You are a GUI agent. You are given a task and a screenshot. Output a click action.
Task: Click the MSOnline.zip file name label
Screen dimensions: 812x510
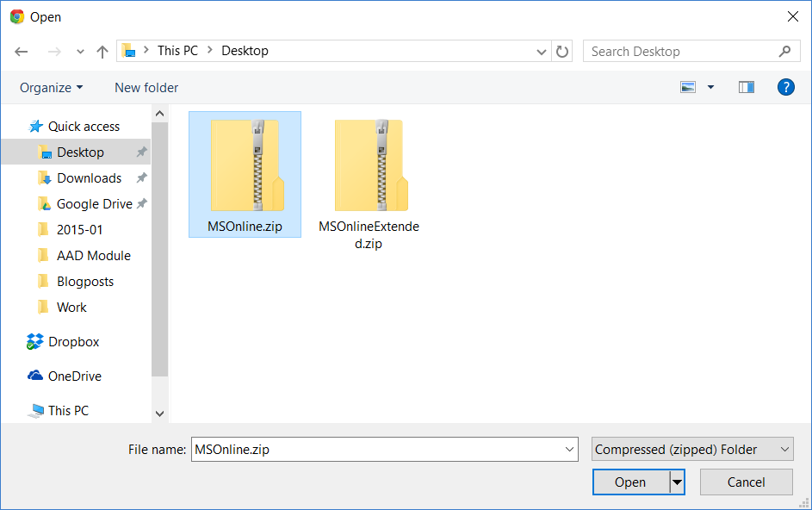[x=245, y=227]
